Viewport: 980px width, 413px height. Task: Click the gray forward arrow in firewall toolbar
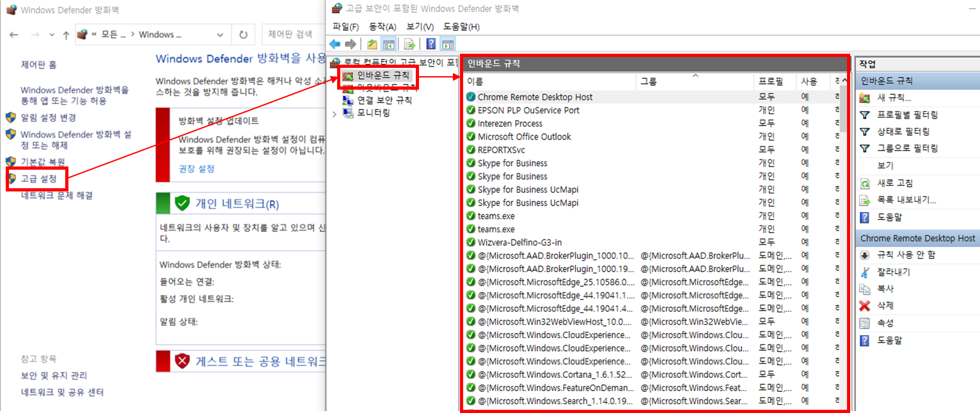350,44
